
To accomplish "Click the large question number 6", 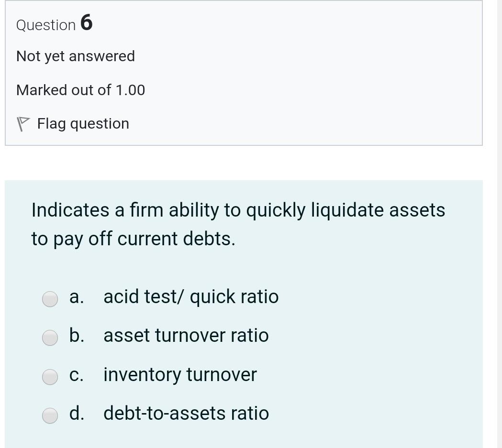I will coord(86,22).
